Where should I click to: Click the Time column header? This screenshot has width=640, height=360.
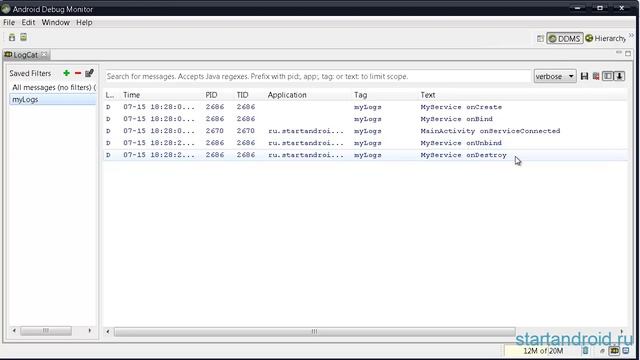click(x=131, y=95)
